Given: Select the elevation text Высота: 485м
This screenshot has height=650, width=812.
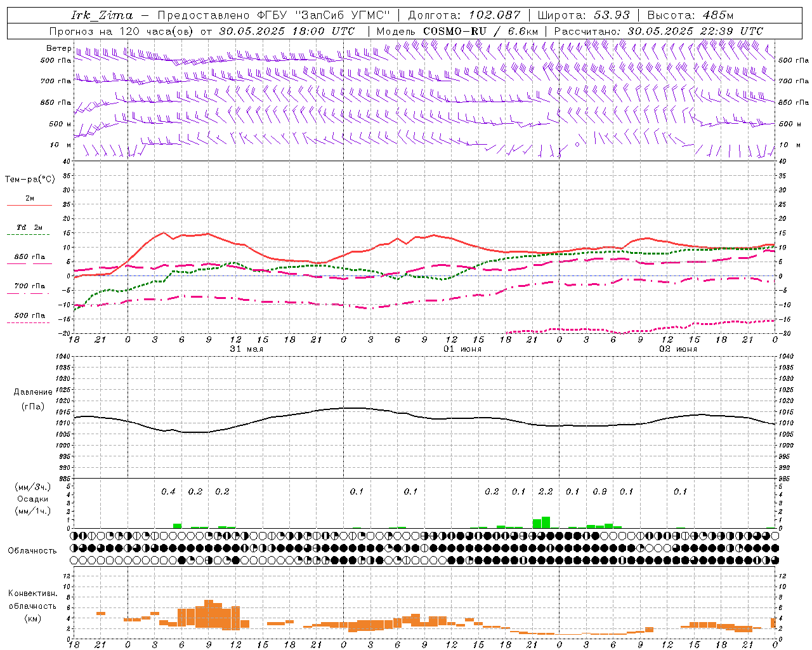Looking at the screenshot, I should pyautogui.click(x=690, y=15).
